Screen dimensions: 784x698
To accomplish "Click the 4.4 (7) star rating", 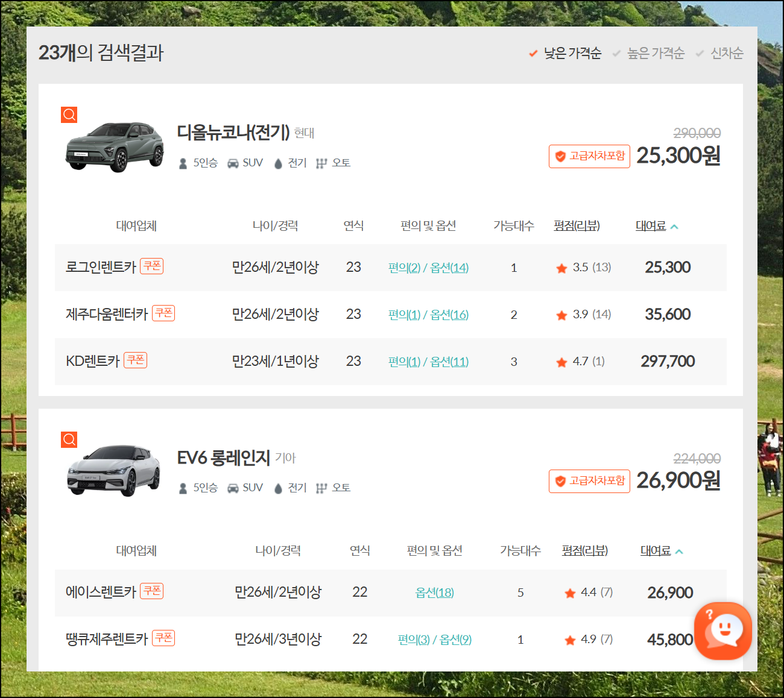I will click(x=589, y=593).
